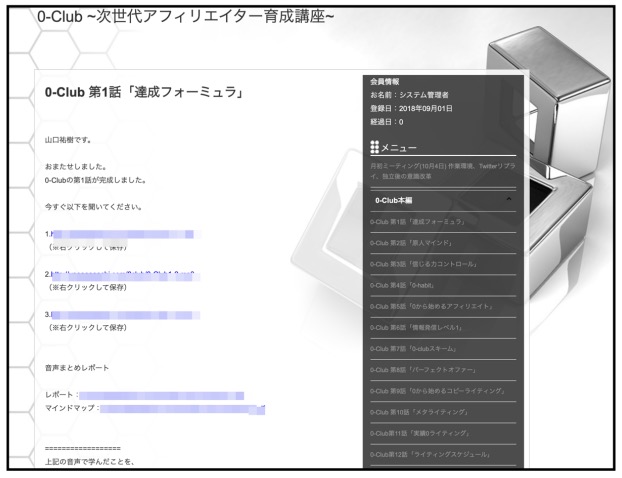Collapse the 0-Club本編 section with the chevron
The width and height of the screenshot is (622, 478).
(508, 200)
